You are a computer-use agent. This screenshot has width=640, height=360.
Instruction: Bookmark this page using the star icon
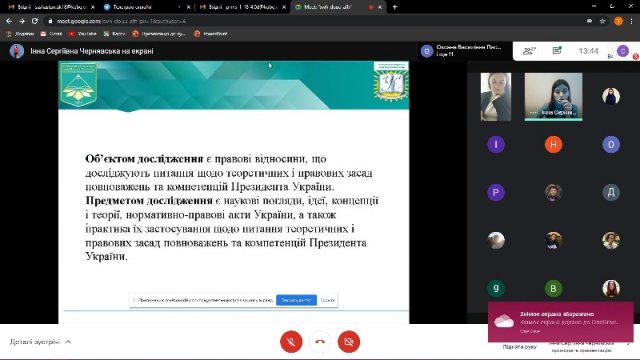tap(602, 21)
